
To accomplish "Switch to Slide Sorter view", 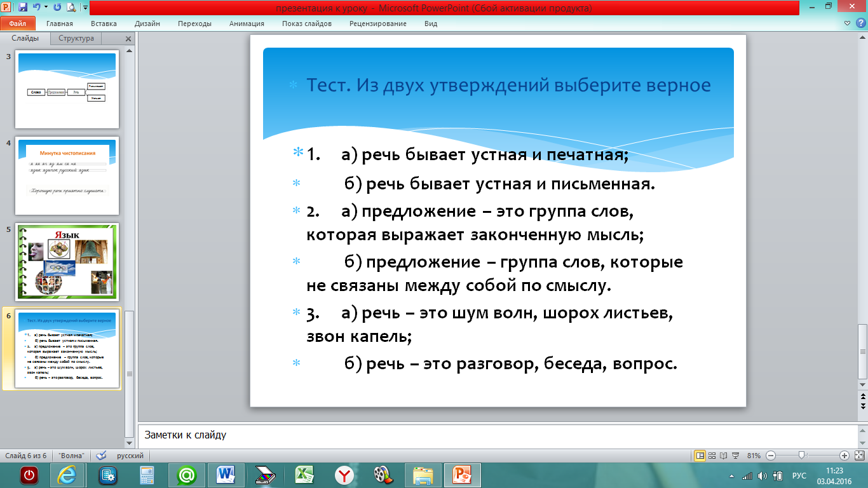I will pos(712,456).
